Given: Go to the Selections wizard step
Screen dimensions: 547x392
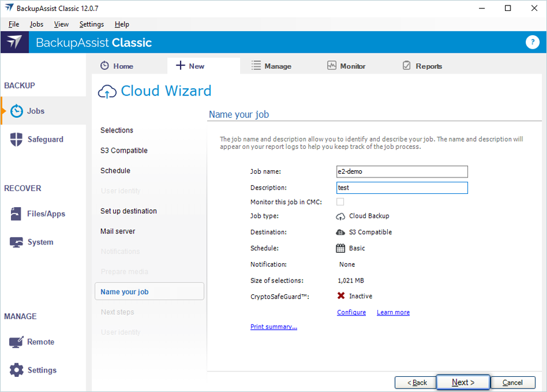Looking at the screenshot, I should 117,130.
